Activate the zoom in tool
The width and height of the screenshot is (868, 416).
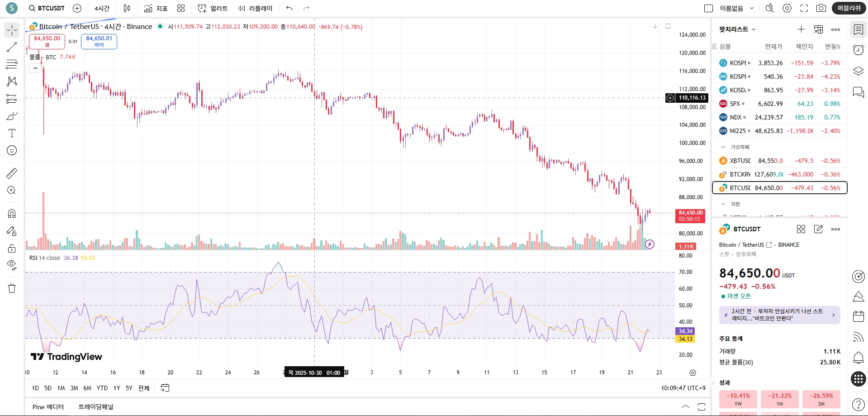coord(12,190)
